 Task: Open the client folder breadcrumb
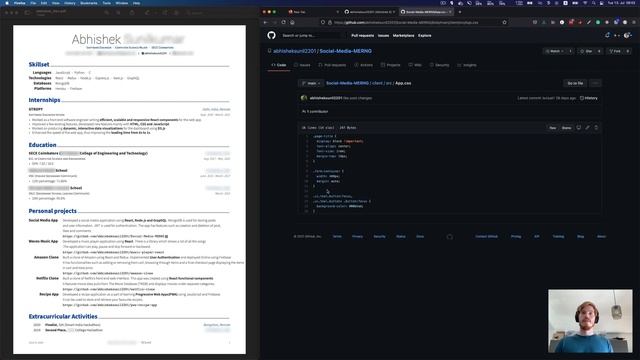[378, 83]
